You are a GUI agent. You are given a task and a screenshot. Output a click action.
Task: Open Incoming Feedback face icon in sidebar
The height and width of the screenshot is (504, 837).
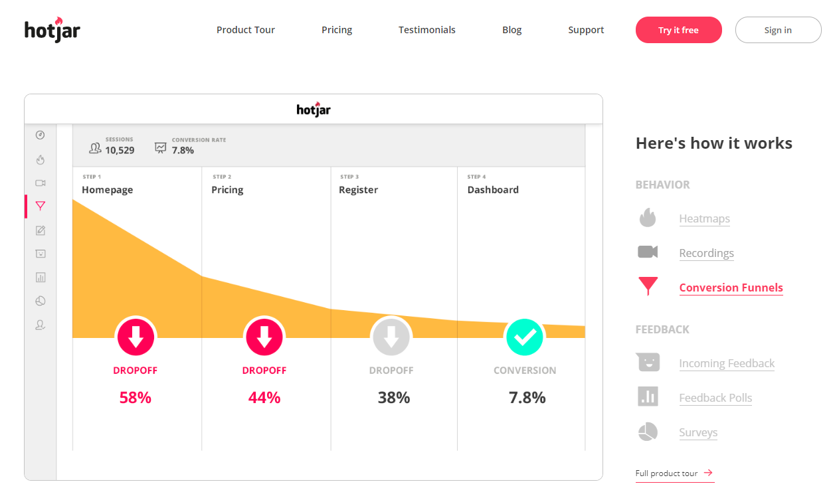pos(40,254)
